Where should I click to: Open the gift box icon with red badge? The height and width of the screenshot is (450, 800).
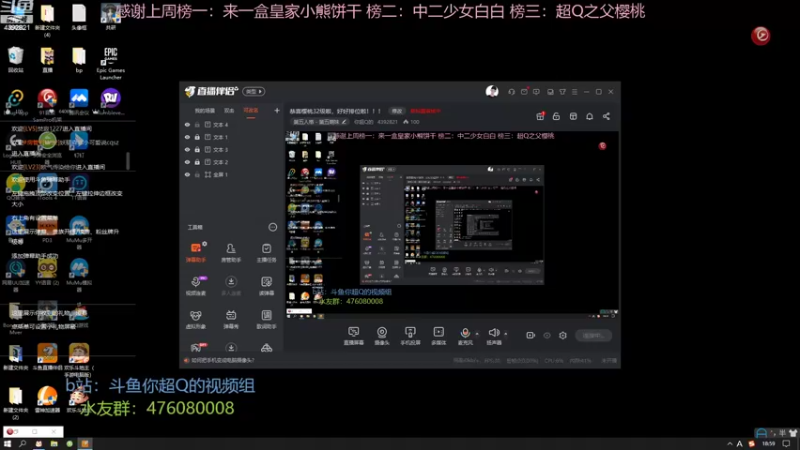coord(540,116)
